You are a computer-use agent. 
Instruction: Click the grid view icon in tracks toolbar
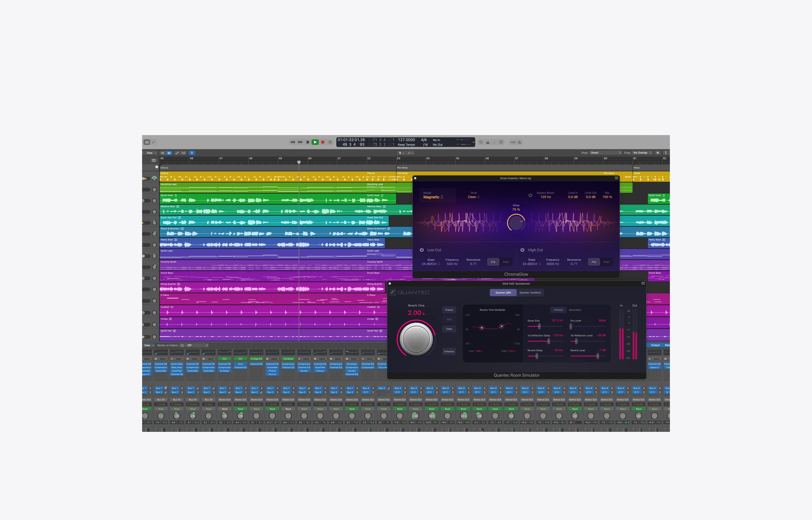click(162, 153)
